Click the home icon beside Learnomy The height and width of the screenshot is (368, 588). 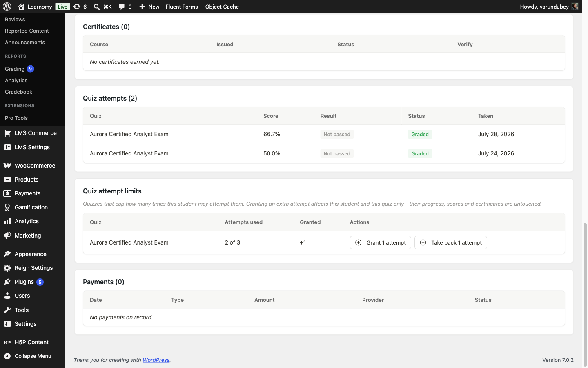tap(21, 7)
